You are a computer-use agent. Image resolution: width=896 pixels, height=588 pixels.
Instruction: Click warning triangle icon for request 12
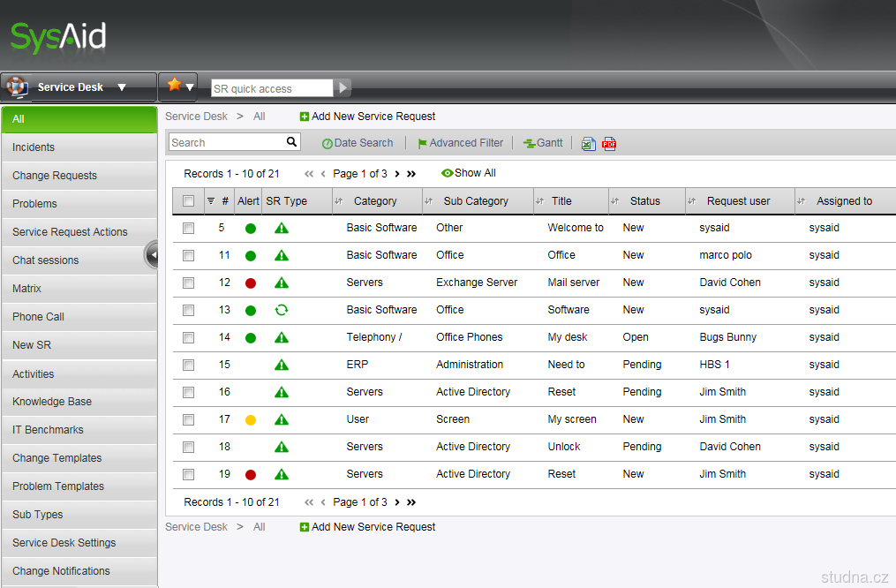click(x=282, y=283)
